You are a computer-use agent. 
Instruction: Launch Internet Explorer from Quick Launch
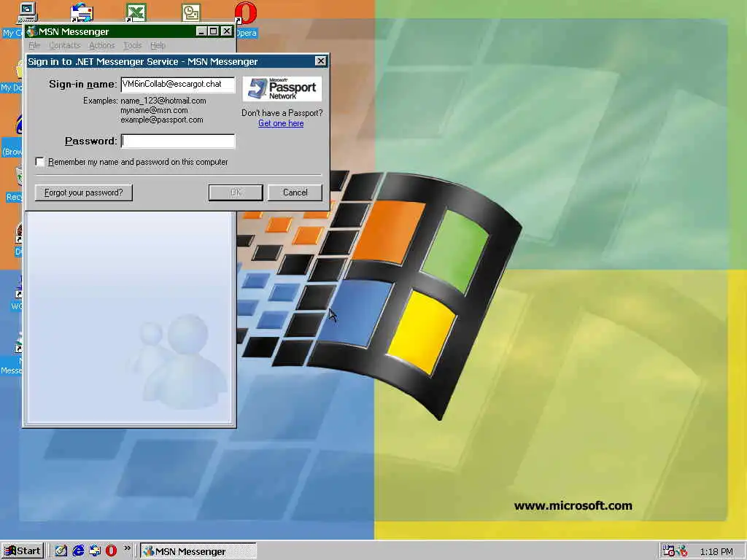78,551
